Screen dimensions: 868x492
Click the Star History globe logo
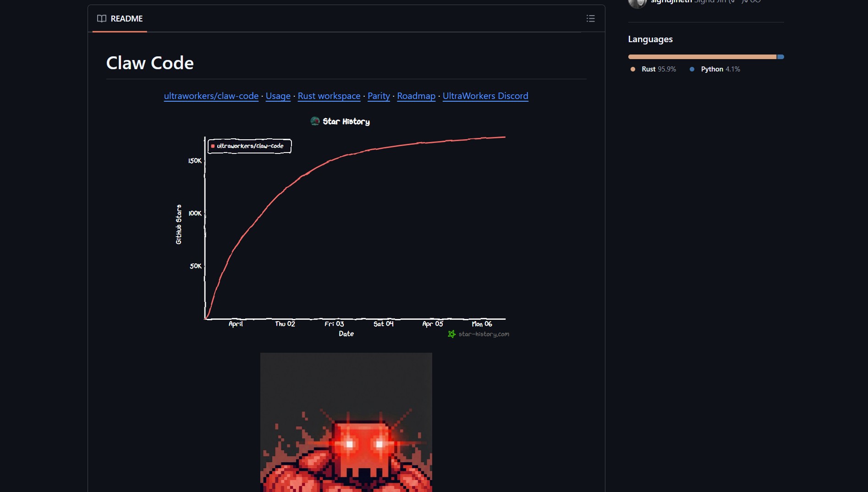(315, 121)
